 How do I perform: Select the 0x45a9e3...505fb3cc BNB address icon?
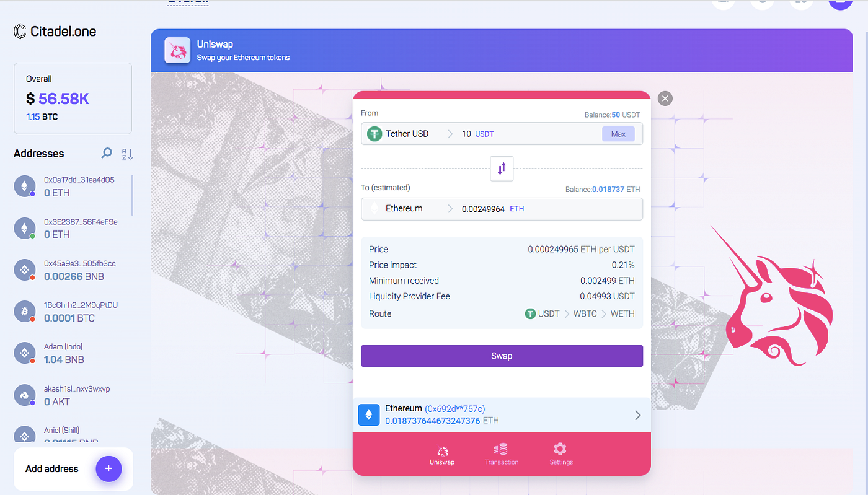pos(25,269)
